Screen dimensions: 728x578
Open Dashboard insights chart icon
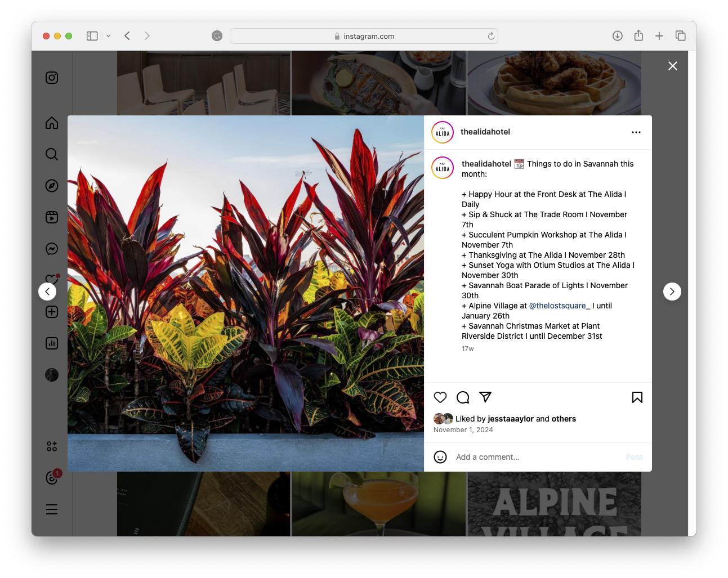click(52, 343)
